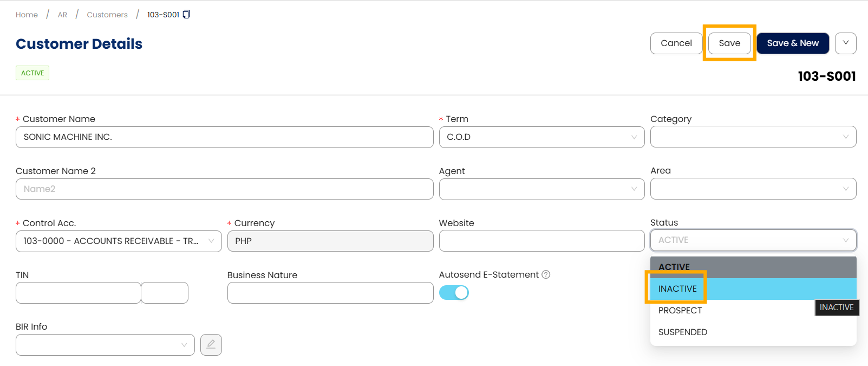Image resolution: width=868 pixels, height=366 pixels.
Task: Choose PROSPECT status option
Action: (x=753, y=311)
